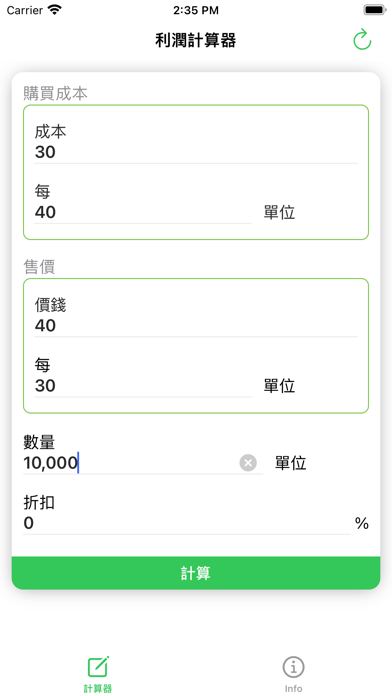
Task: Select the 計算器 tab icon
Action: point(98,666)
